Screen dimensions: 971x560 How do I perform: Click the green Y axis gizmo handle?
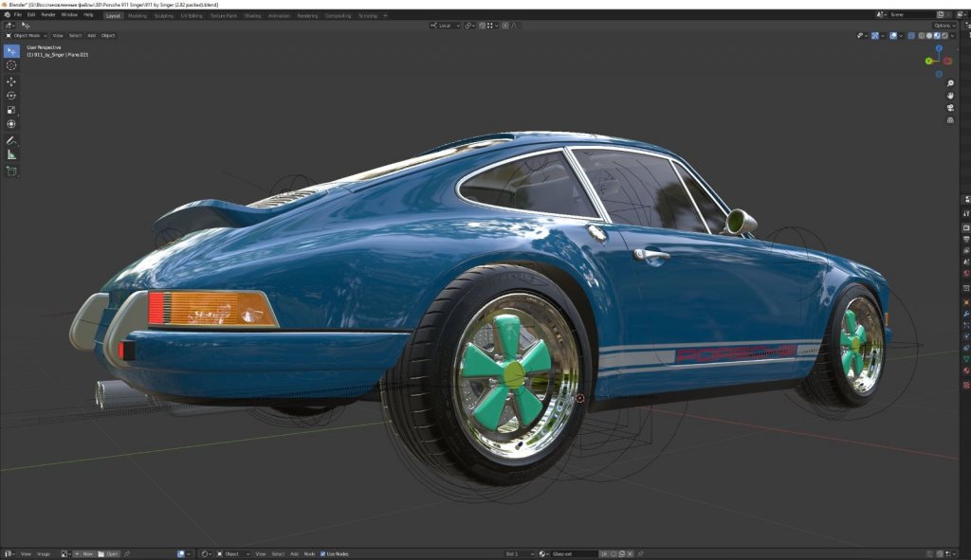[929, 61]
